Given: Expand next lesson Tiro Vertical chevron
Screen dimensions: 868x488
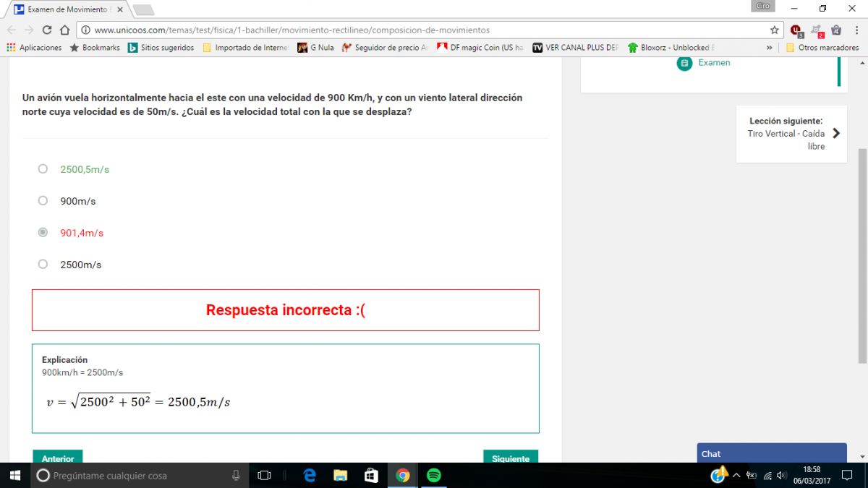Looking at the screenshot, I should tap(836, 134).
